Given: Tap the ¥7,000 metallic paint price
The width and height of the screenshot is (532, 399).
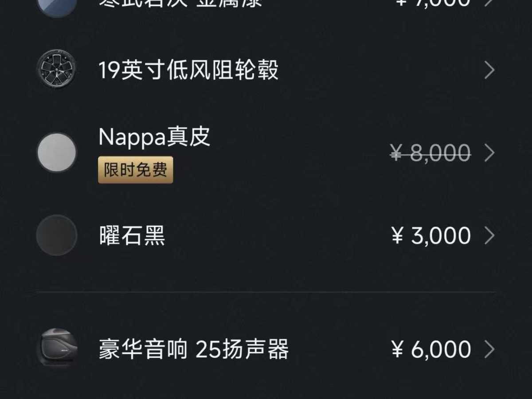Looking at the screenshot, I should 431,3.
